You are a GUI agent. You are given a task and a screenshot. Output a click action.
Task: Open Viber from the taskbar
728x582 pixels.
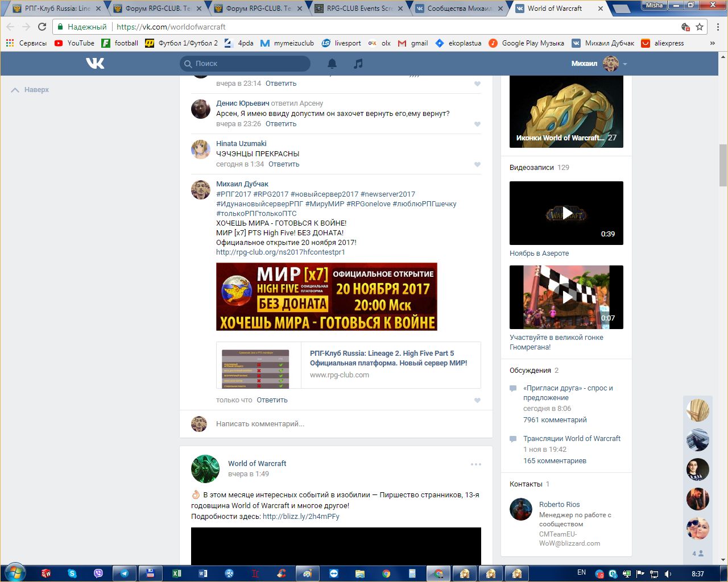(98, 573)
